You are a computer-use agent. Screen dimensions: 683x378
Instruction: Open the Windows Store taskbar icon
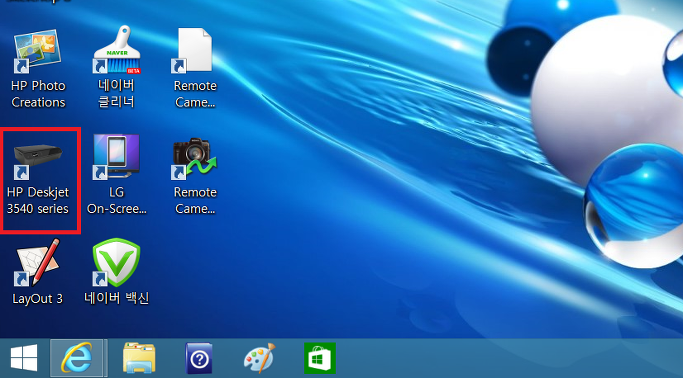pos(320,358)
